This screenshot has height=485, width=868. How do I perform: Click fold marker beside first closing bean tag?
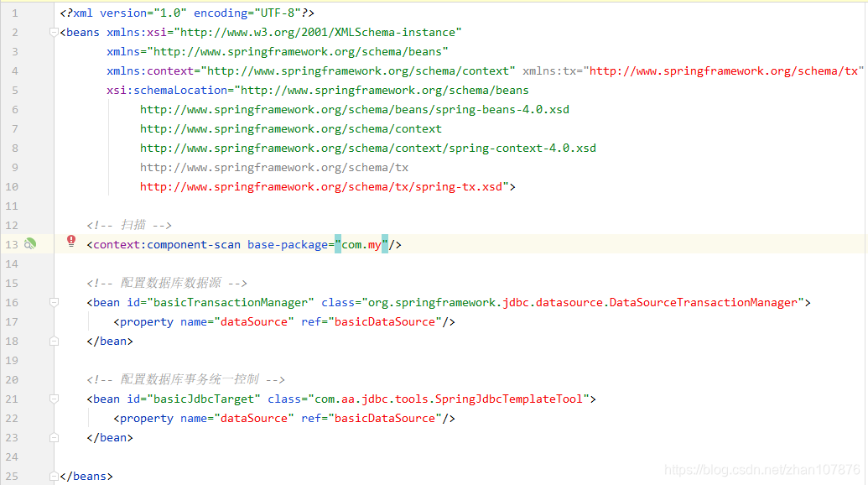tap(54, 341)
